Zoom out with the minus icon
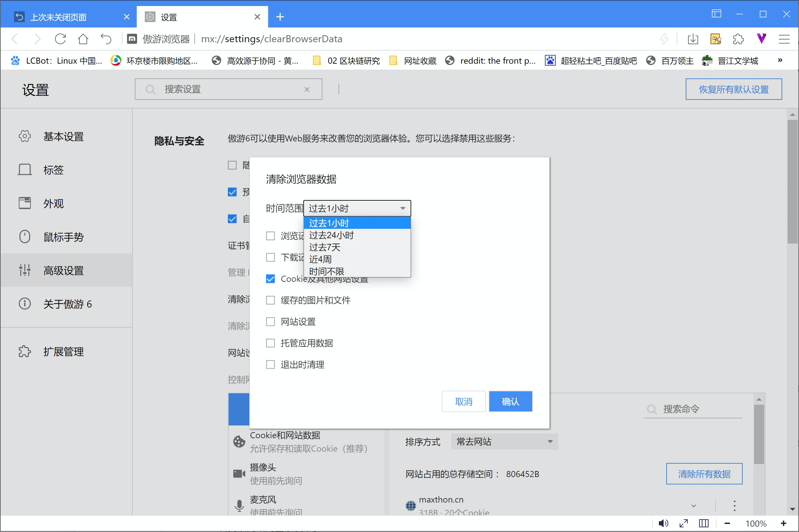 click(727, 524)
